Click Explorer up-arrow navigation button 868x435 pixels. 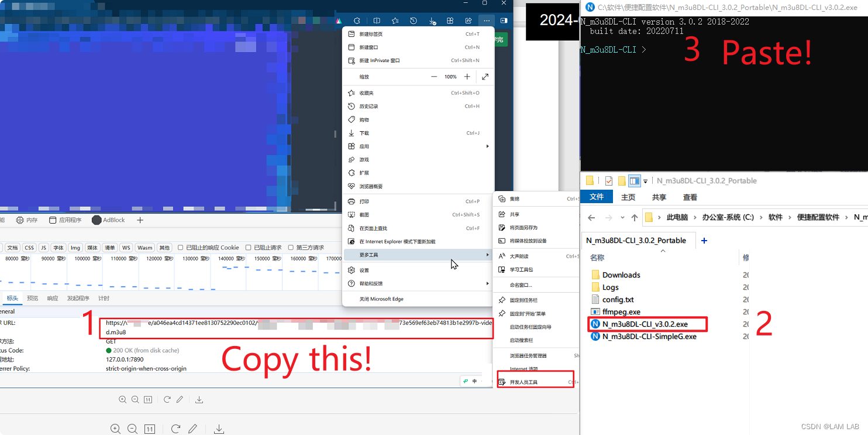[x=635, y=218]
